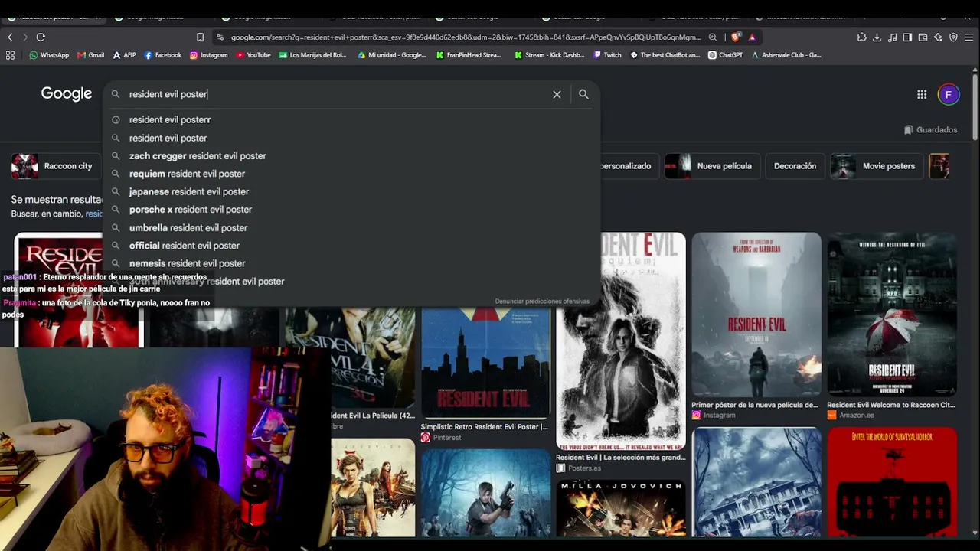Open the browser main hamburger menu
Viewport: 980px width, 551px height.
[969, 37]
